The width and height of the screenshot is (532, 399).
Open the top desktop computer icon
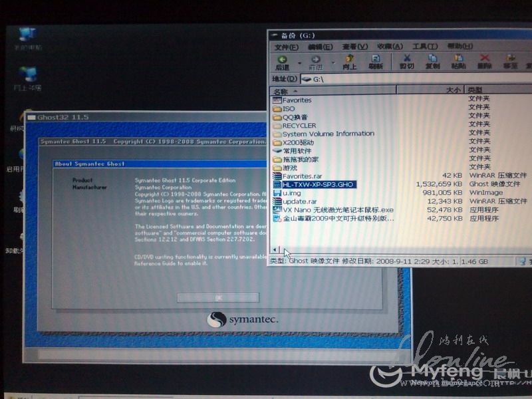pyautogui.click(x=27, y=35)
